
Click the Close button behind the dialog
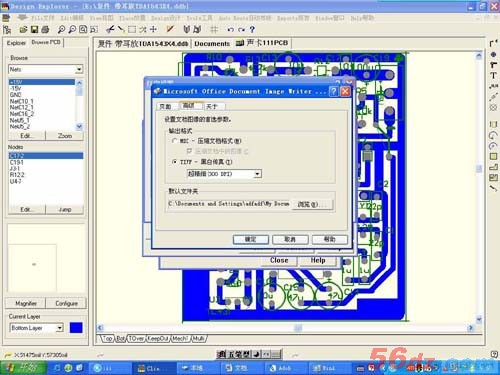click(x=279, y=260)
